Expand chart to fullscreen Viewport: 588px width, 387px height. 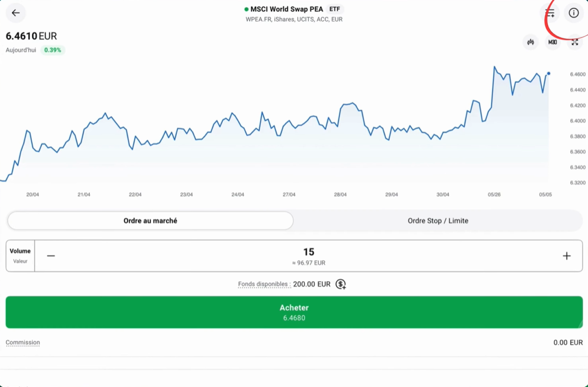574,42
